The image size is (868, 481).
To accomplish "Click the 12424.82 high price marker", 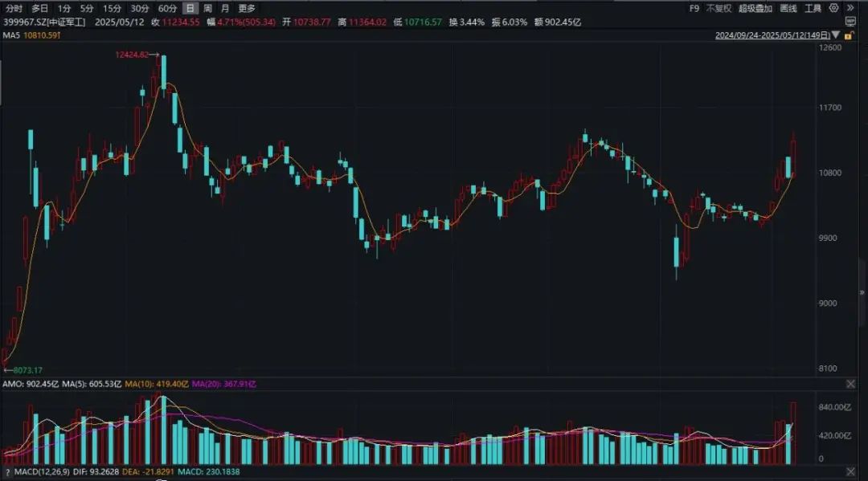I will [x=132, y=55].
